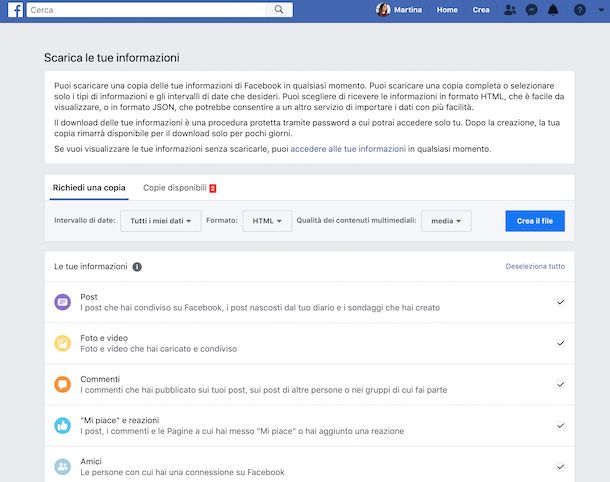Click the Facebook logo icon
Image resolution: width=610 pixels, height=482 pixels.
pyautogui.click(x=15, y=10)
